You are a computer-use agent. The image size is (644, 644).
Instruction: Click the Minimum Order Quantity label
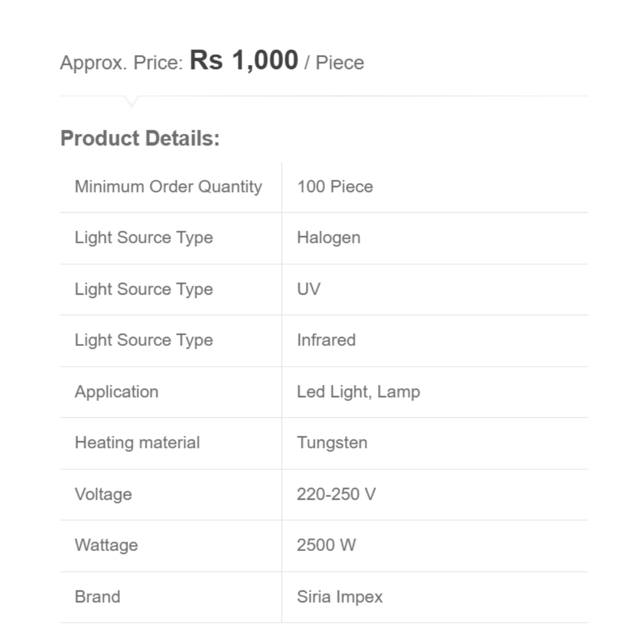coord(168,187)
